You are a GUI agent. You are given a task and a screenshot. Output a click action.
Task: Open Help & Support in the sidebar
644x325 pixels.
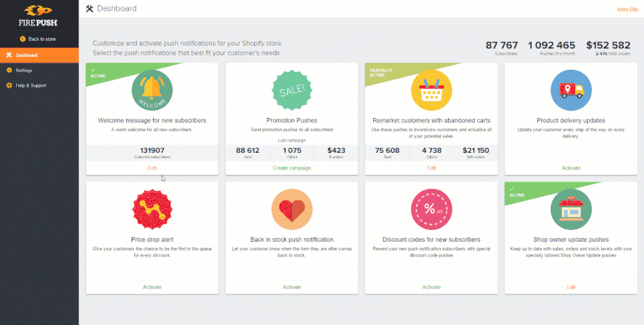pyautogui.click(x=30, y=86)
